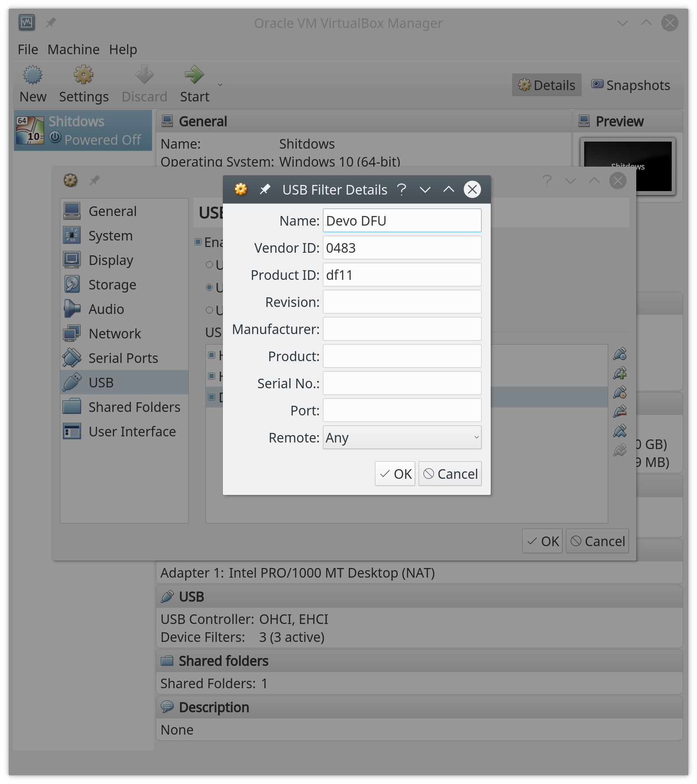Toggle the topmost USB filter checkbox in the list
Screen dimensions: 697x784
[212, 355]
